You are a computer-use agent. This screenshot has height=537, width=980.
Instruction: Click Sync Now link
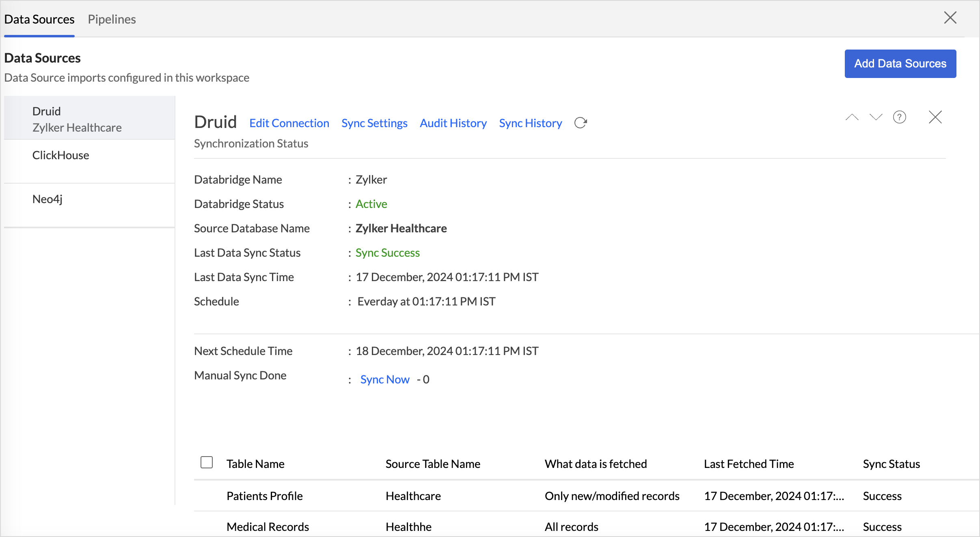[x=384, y=379]
